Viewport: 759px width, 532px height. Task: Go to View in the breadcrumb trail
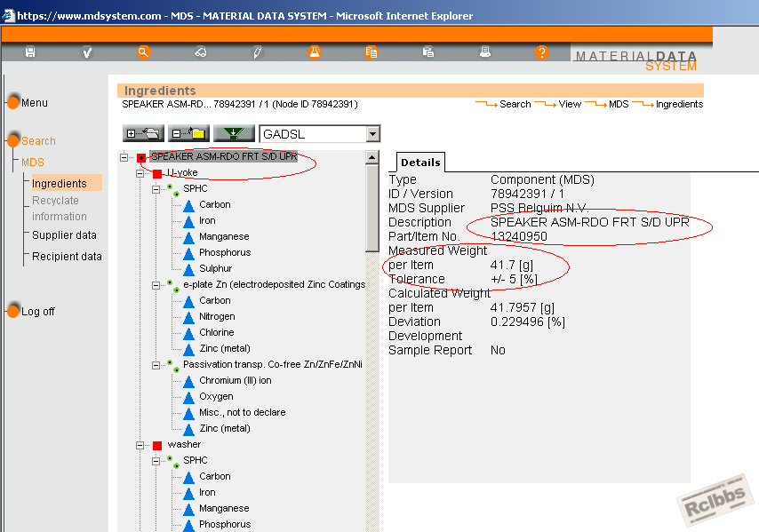pos(570,104)
